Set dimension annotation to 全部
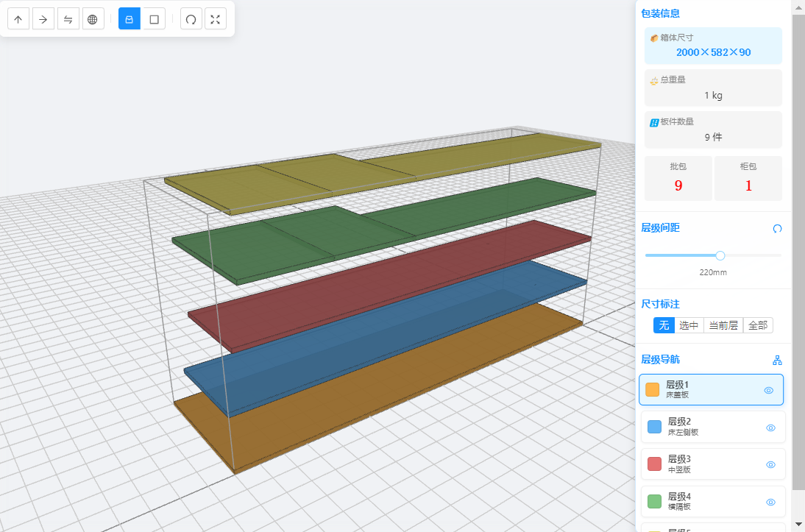The height and width of the screenshot is (532, 805). pyautogui.click(x=758, y=325)
